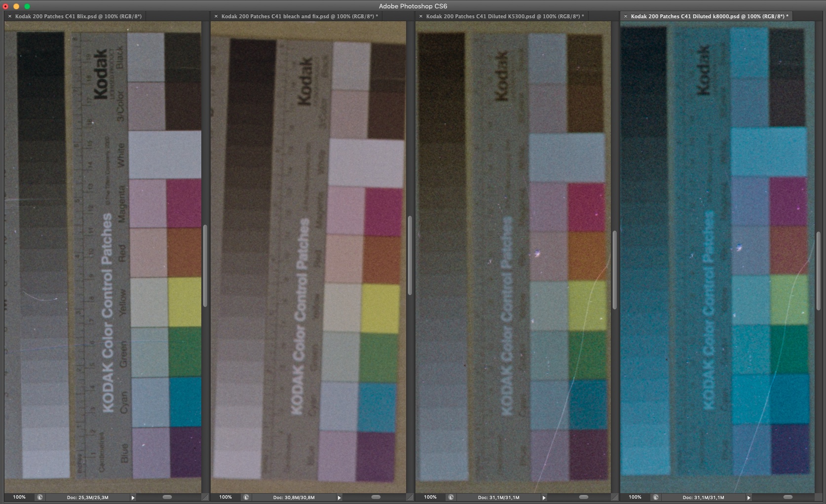Screen dimensions: 826x504
Task: Click the horizontal scrollbar thumb in Blix document
Action: coord(167,497)
